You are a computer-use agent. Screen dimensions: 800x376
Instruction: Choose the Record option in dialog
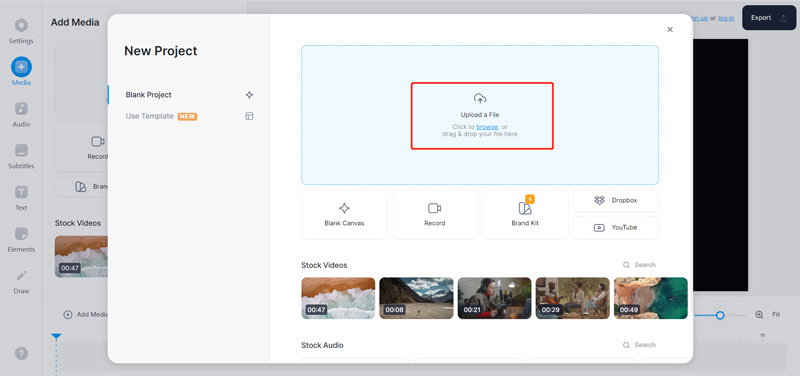(435, 214)
